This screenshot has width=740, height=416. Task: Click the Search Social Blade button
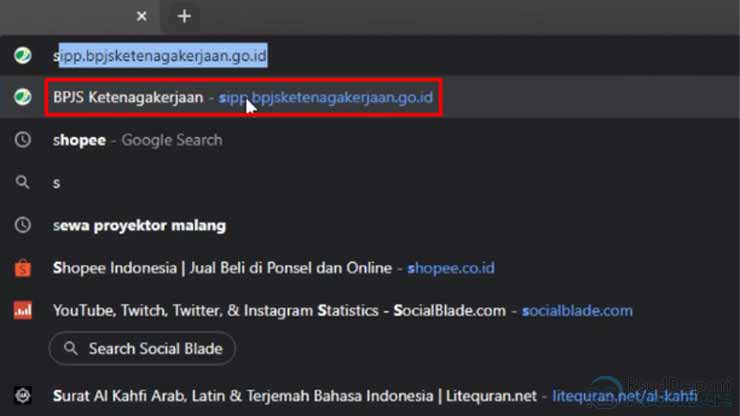pos(142,348)
